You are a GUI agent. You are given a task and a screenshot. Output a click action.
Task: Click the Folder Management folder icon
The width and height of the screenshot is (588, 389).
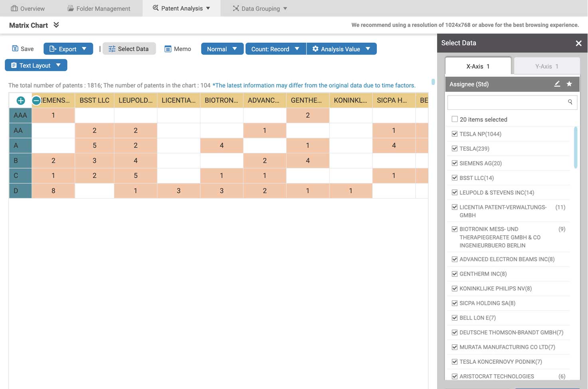(71, 8)
